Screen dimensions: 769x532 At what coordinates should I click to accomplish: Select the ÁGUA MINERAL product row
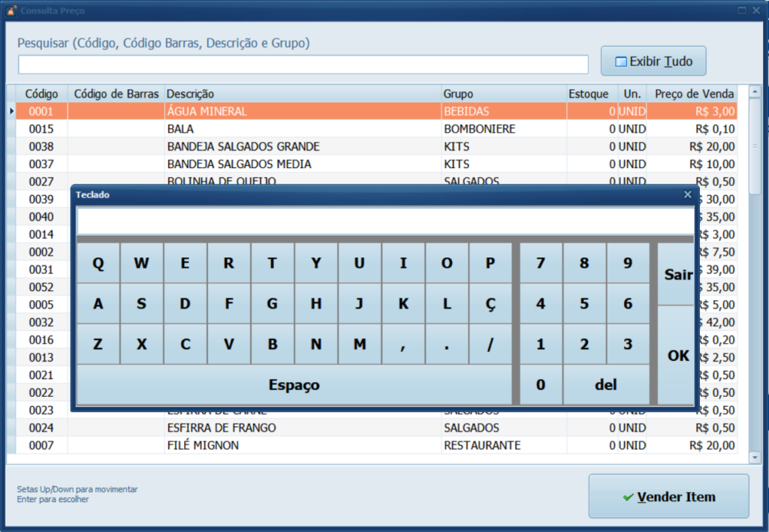[x=300, y=110]
